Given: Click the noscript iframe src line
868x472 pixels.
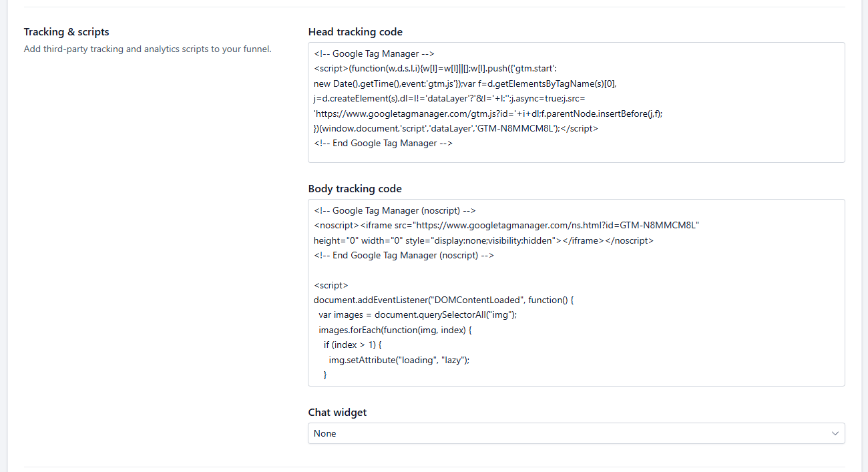Looking at the screenshot, I should 506,225.
